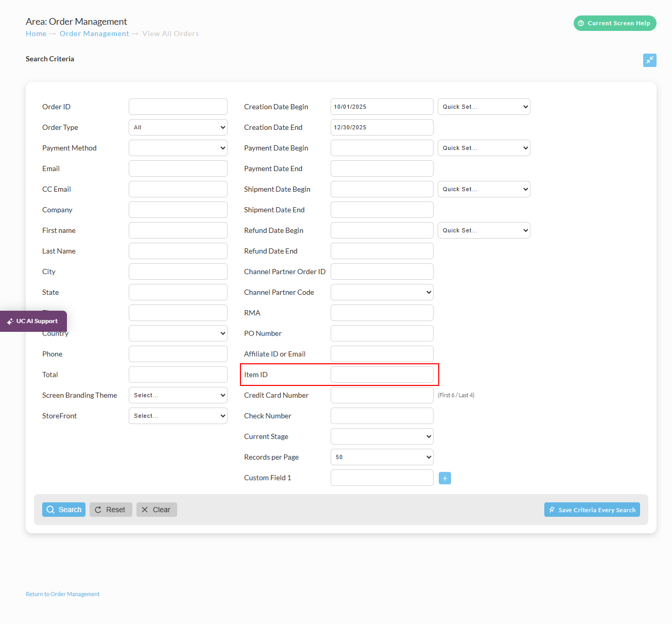672x624 pixels.
Task: Expand the Records per Page dropdown
Action: tap(382, 457)
